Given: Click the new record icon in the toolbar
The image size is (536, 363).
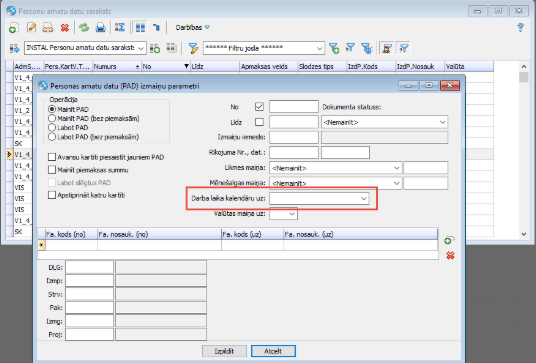Looking at the screenshot, I should 14,27.
